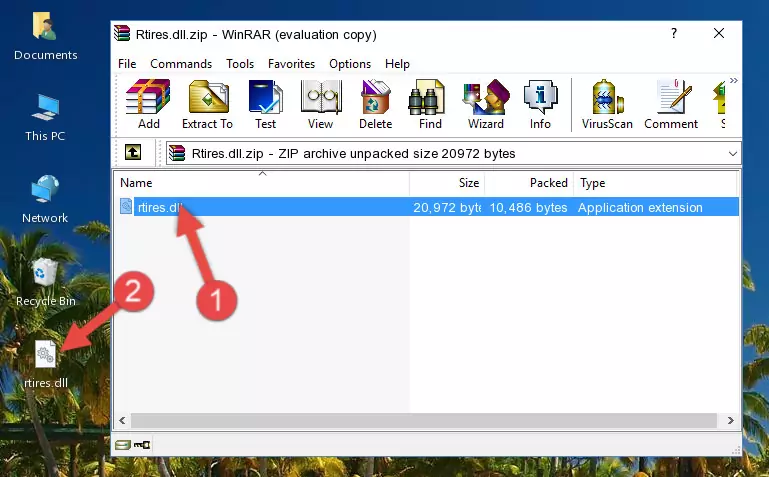The width and height of the screenshot is (769, 477).
Task: Click the WinRAR title bar icon
Action: pyautogui.click(x=122, y=34)
